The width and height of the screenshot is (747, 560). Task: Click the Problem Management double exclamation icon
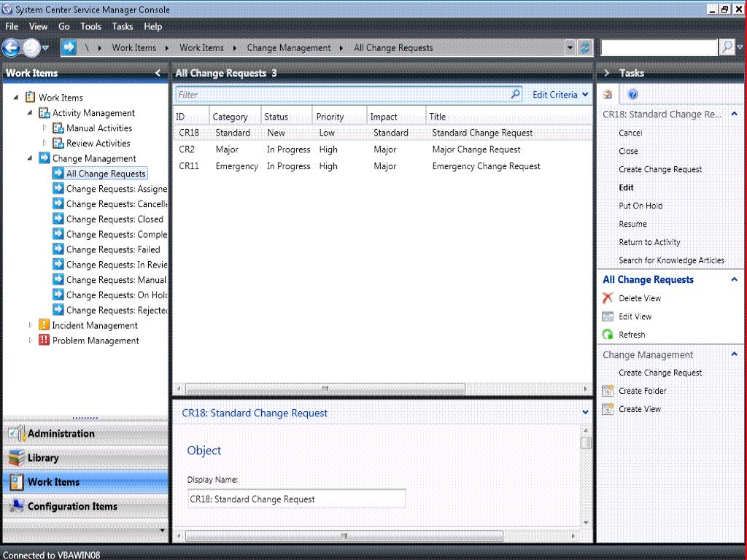point(44,340)
